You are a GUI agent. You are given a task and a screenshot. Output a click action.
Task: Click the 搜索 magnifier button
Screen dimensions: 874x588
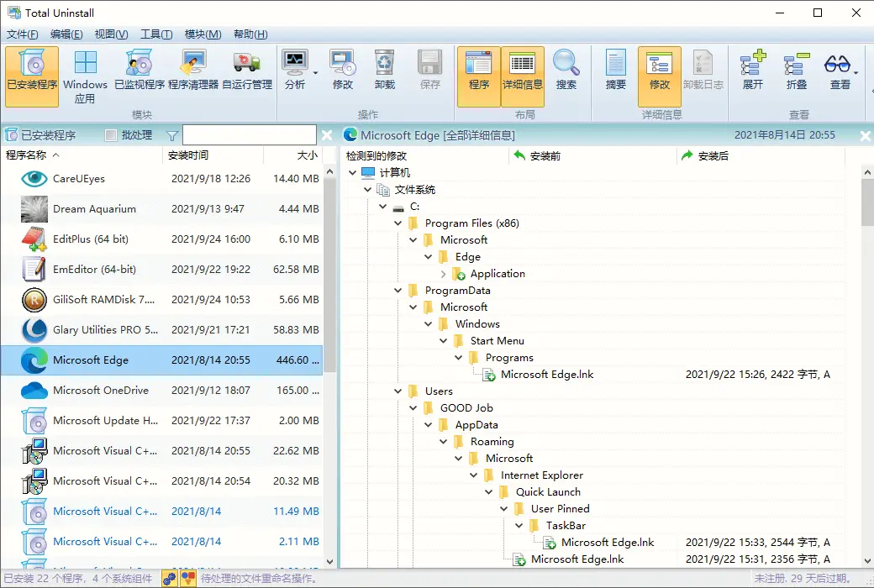click(x=566, y=71)
